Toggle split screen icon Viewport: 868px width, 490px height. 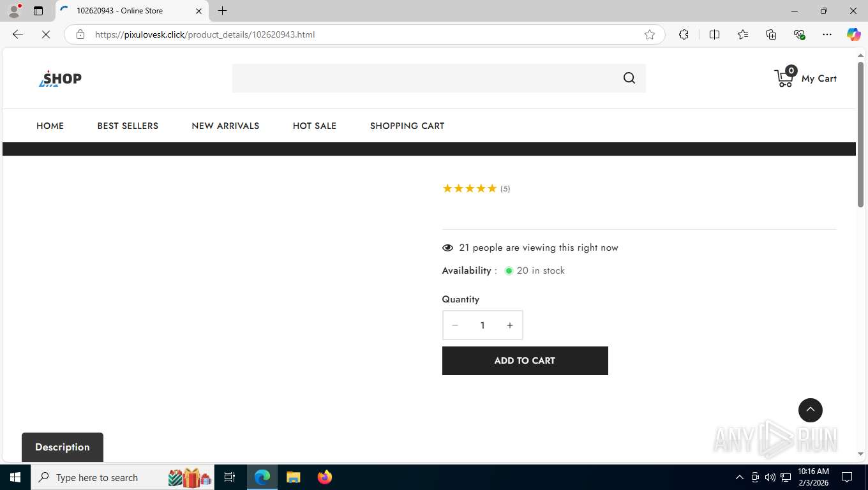tap(714, 34)
